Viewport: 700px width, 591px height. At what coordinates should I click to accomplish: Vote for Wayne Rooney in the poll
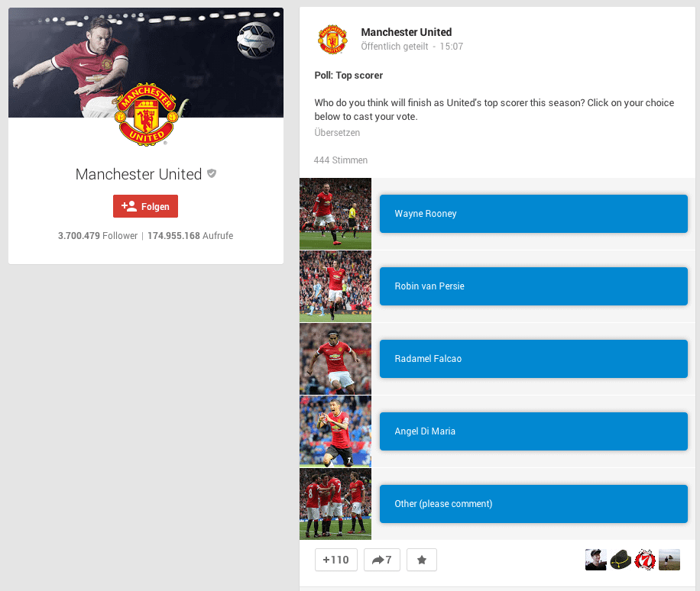click(533, 214)
